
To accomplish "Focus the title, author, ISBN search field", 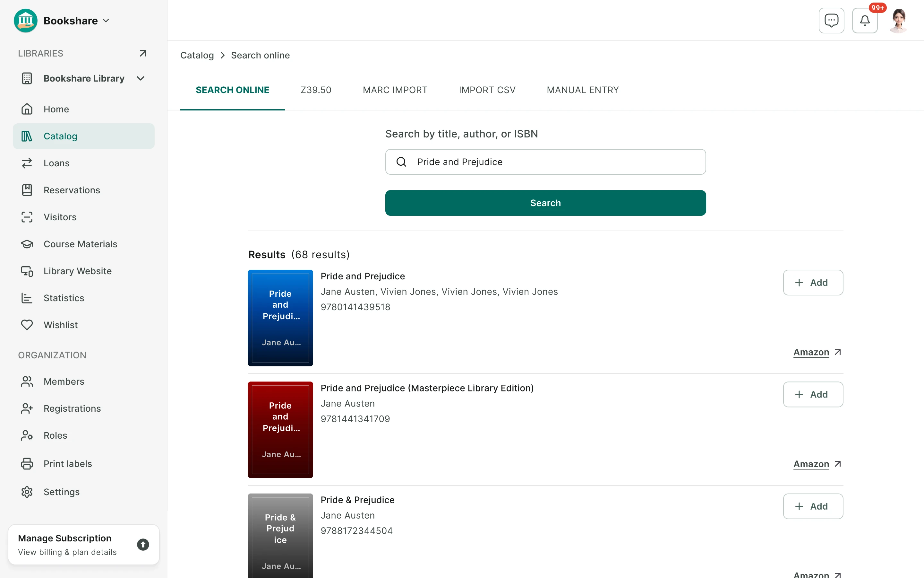I will pyautogui.click(x=545, y=162).
